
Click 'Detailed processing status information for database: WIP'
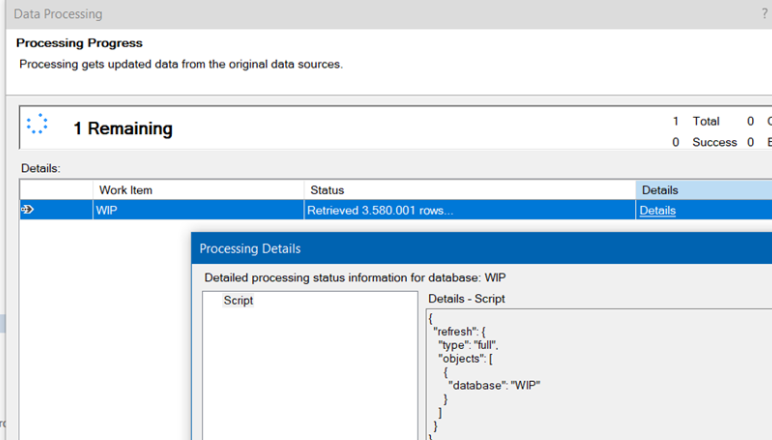pos(355,278)
